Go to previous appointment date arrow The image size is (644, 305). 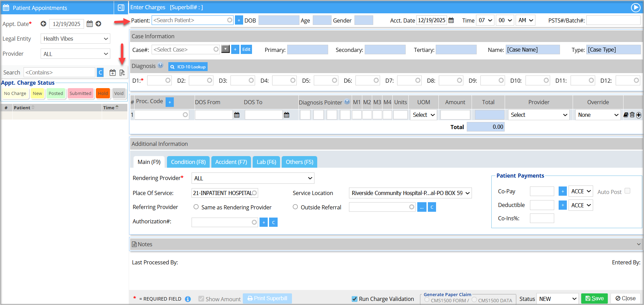(43, 24)
